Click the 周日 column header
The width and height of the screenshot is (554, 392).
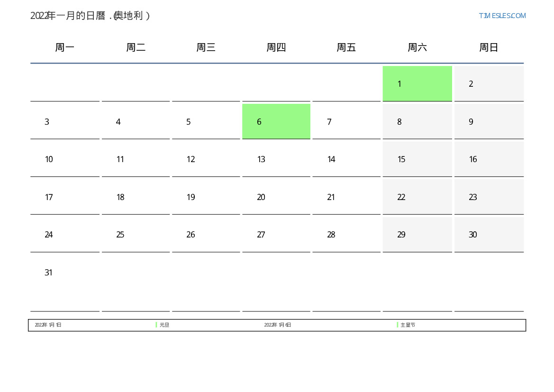[x=489, y=47]
